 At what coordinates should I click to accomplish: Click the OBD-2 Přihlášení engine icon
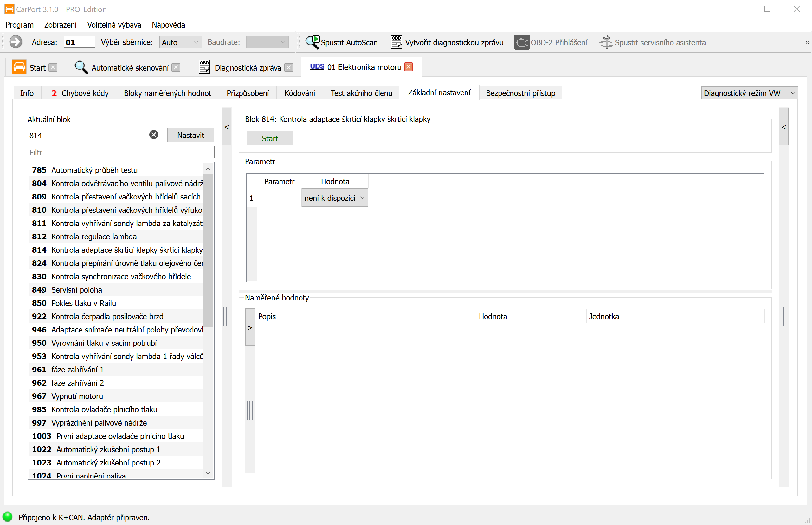tap(521, 42)
